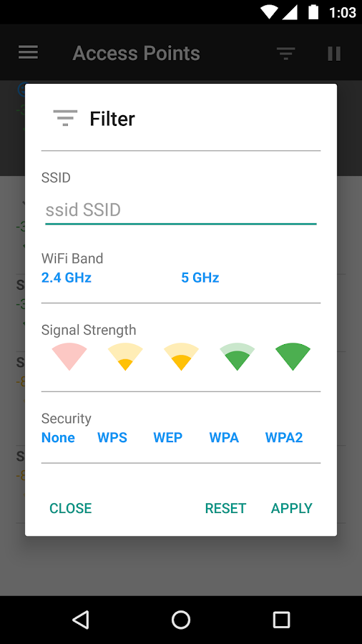The height and width of the screenshot is (644, 362).
Task: Toggle the full green signal strength icon
Action: point(293,356)
